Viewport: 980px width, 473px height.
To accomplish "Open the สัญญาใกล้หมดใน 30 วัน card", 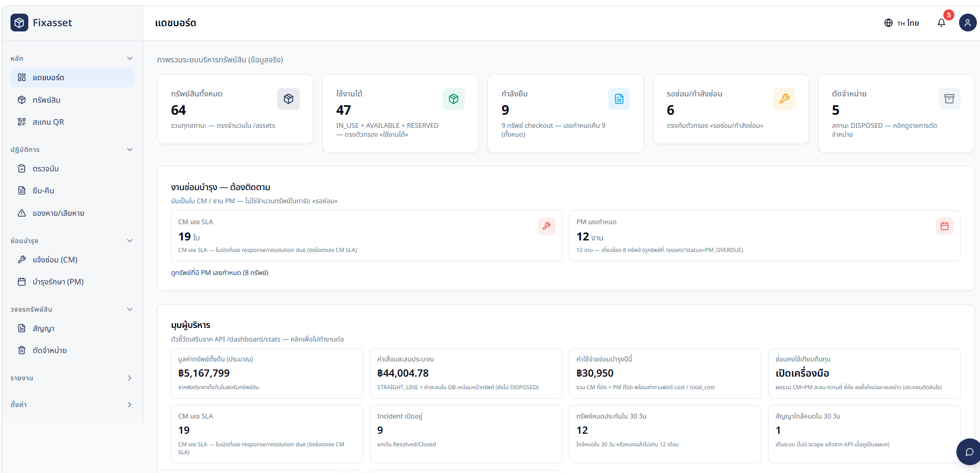I will coord(864,434).
